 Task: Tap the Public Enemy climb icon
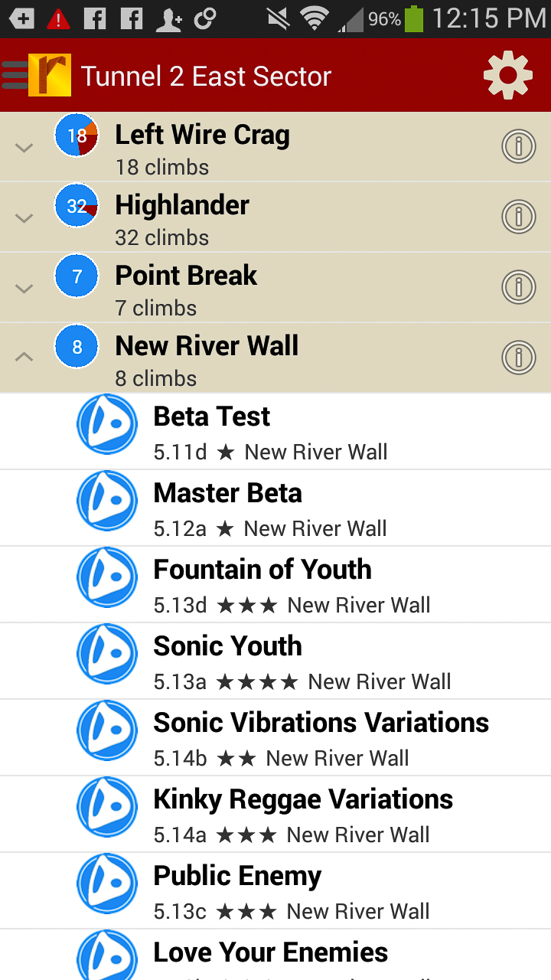point(107,884)
